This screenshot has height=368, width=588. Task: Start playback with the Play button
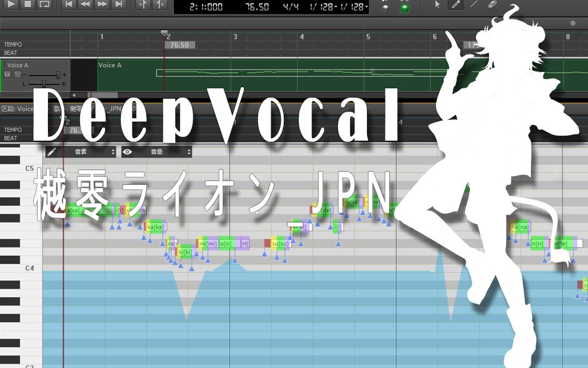click(x=11, y=4)
